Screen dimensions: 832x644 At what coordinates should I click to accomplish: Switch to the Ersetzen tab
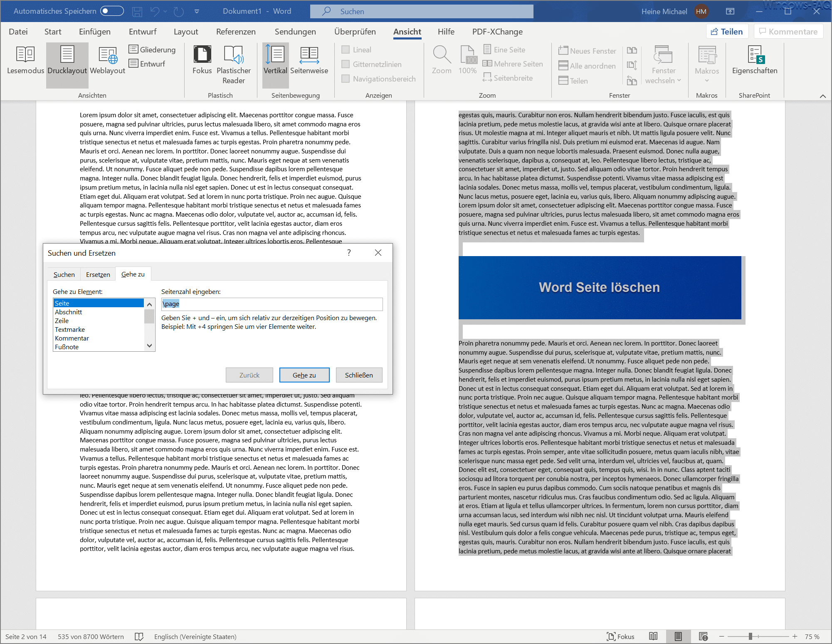point(98,275)
